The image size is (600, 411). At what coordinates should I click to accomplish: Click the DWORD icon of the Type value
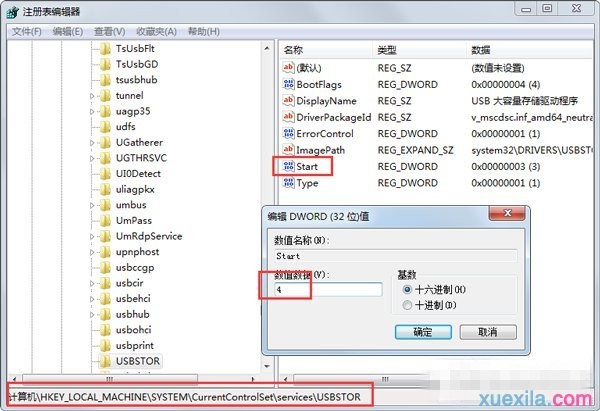click(x=288, y=183)
